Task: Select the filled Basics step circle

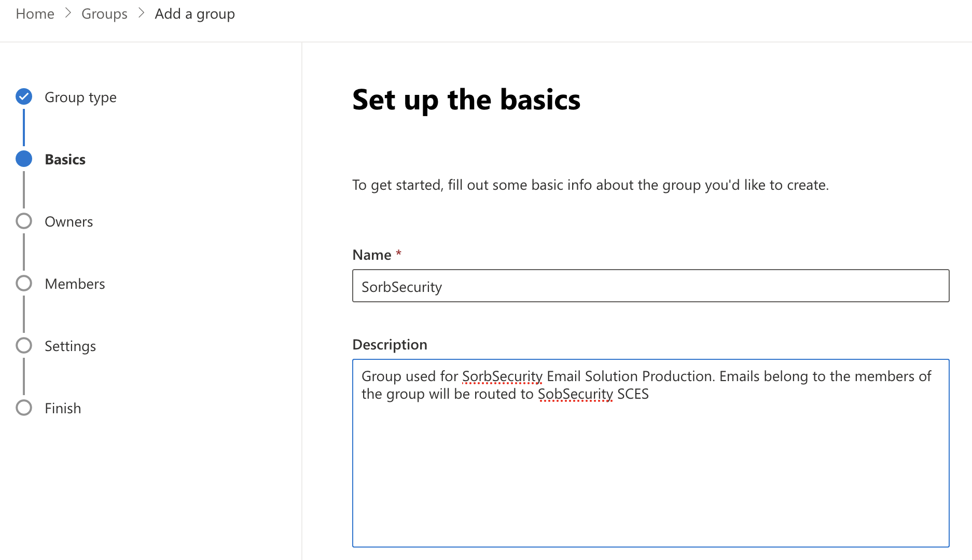Action: [23, 159]
